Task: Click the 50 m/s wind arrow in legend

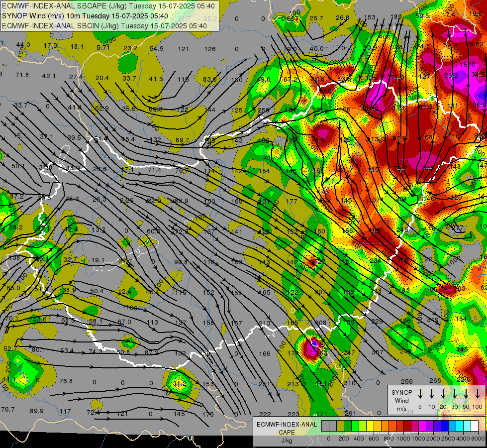Action: point(466,394)
